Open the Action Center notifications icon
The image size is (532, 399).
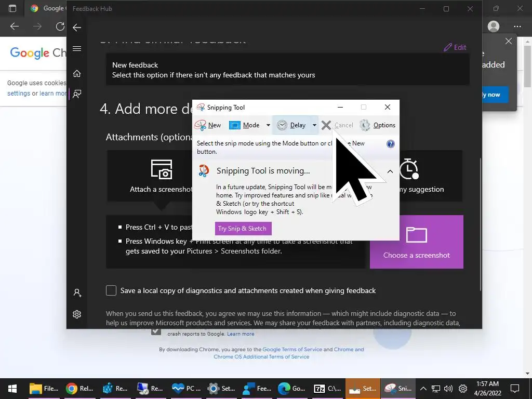coord(515,389)
